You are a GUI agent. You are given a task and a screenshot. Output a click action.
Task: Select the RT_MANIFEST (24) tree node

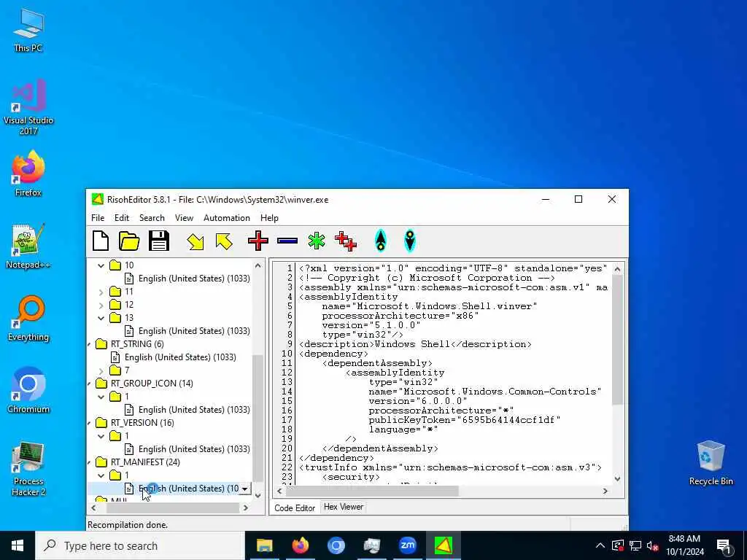click(x=145, y=462)
